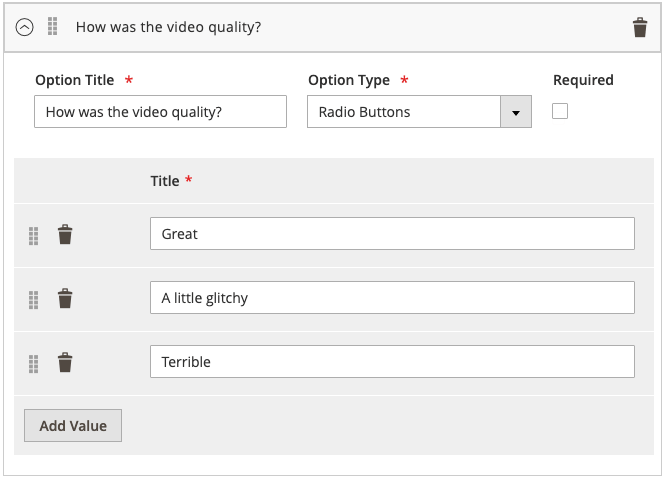Image resolution: width=664 pixels, height=478 pixels.
Task: Click the Option Title text field
Action: [x=160, y=112]
